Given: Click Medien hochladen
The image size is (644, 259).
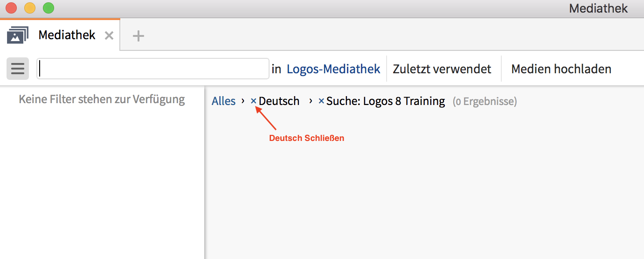Looking at the screenshot, I should 561,69.
